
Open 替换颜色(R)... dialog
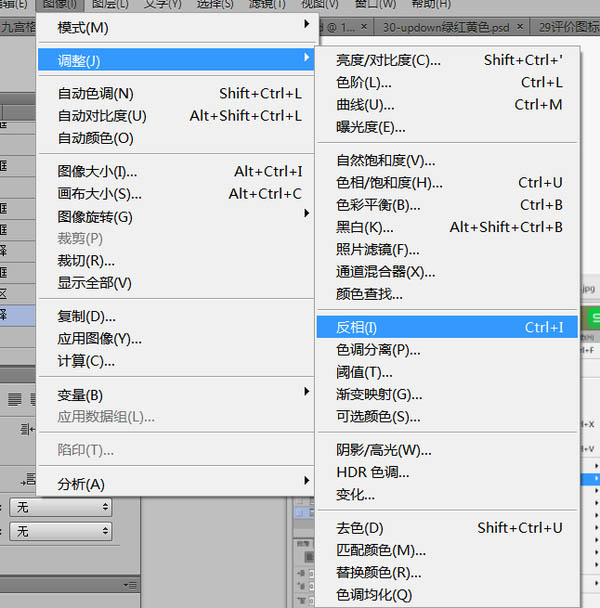coord(447,572)
